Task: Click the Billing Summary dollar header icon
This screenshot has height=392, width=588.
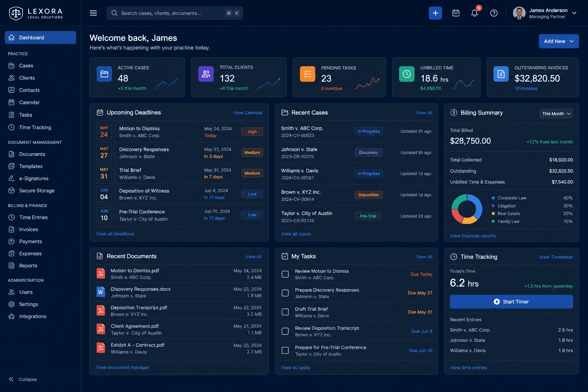Action: (x=454, y=113)
